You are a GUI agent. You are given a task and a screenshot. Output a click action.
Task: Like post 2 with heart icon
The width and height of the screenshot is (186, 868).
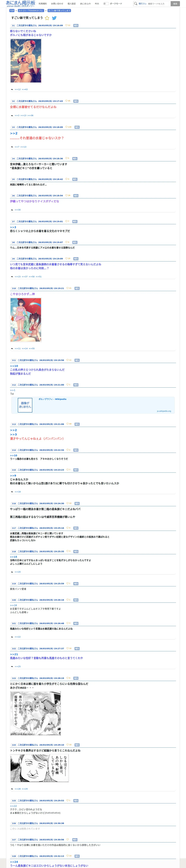click(66, 101)
